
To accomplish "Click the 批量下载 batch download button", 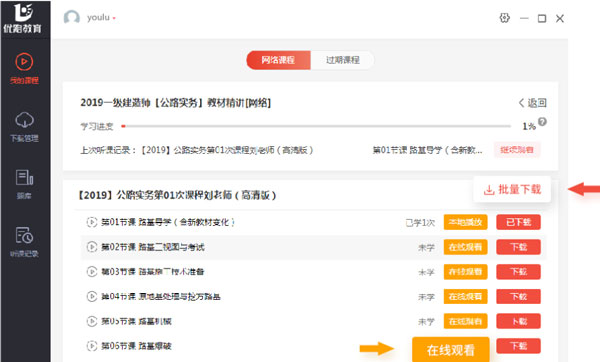I will coord(512,189).
